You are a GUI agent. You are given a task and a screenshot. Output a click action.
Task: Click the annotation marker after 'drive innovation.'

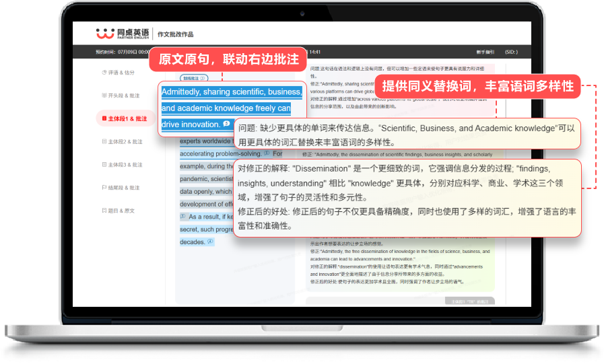click(227, 124)
